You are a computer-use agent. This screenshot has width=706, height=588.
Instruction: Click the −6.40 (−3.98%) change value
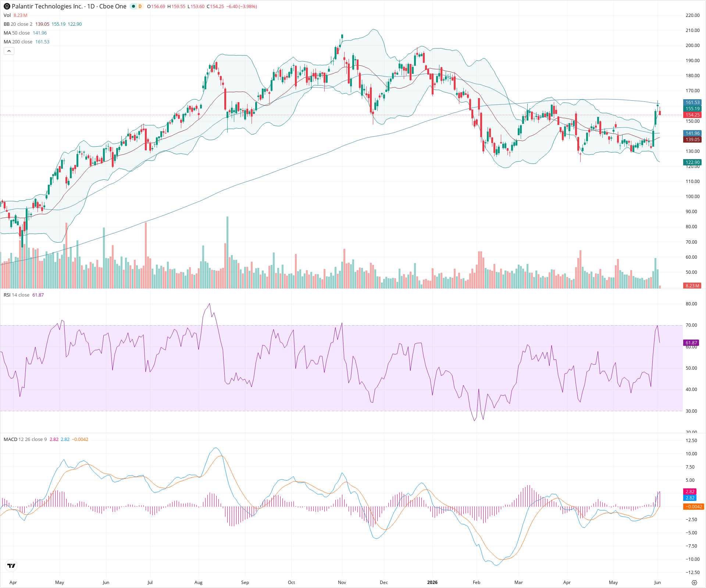[241, 6]
